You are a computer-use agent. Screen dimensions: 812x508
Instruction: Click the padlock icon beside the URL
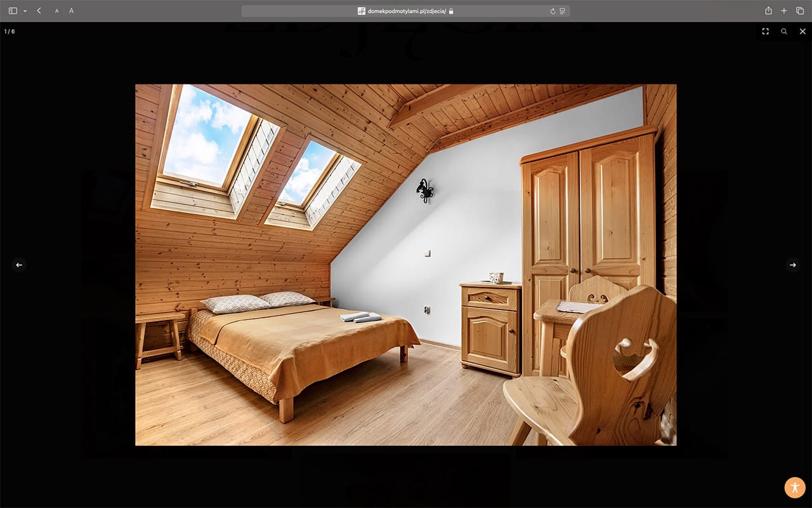coord(451,11)
